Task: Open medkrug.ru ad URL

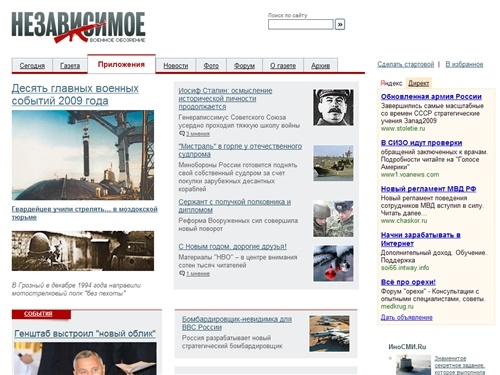Action: [x=397, y=306]
